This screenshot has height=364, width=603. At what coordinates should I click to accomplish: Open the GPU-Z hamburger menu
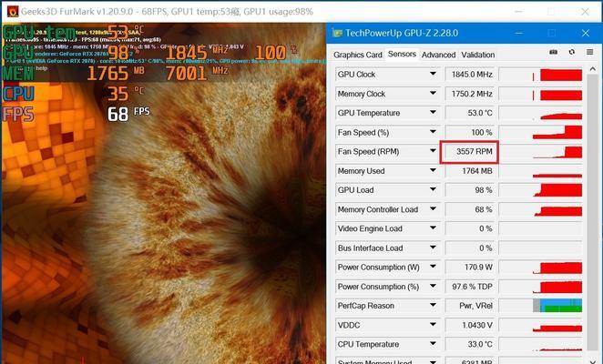(589, 52)
